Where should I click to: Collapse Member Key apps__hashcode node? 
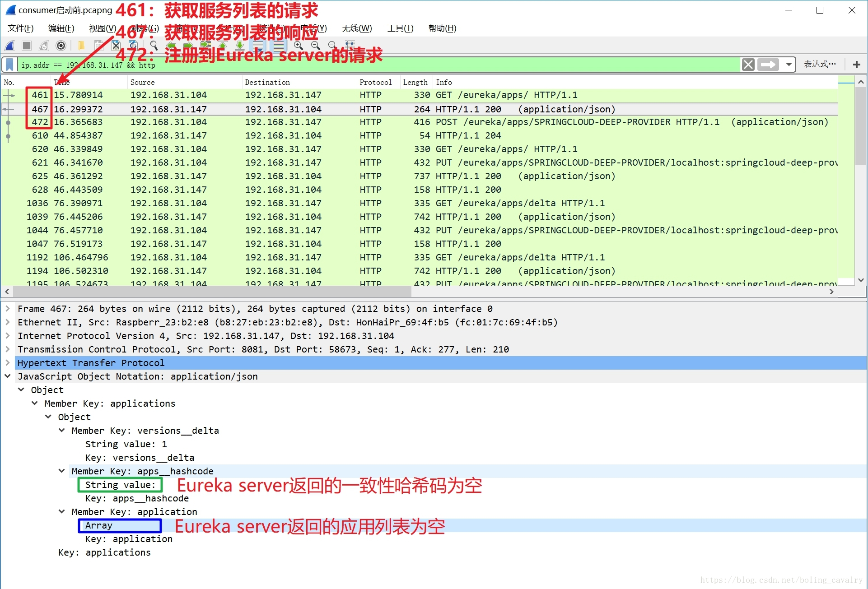[62, 471]
